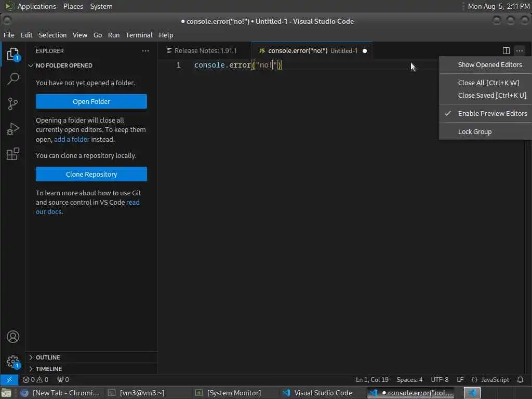532x399 pixels.
Task: Change UTF-8 file encoding
Action: pos(440,380)
